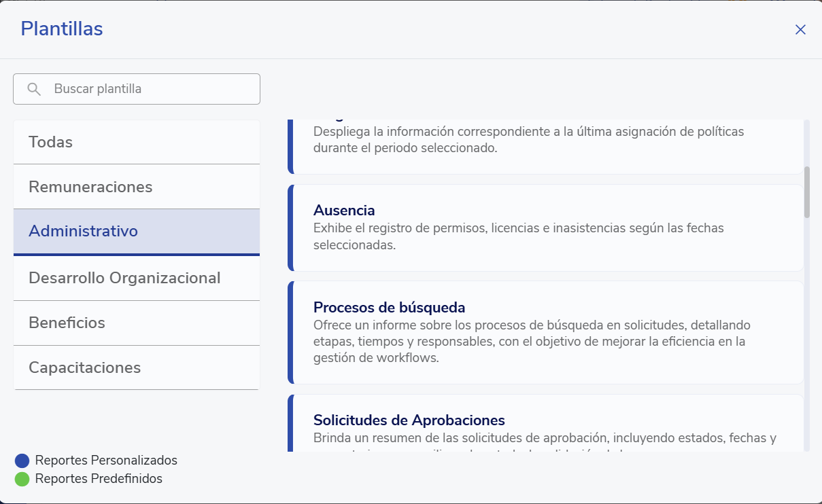Select the Administrativo category
Image resolution: width=822 pixels, height=504 pixels.
[x=136, y=231]
